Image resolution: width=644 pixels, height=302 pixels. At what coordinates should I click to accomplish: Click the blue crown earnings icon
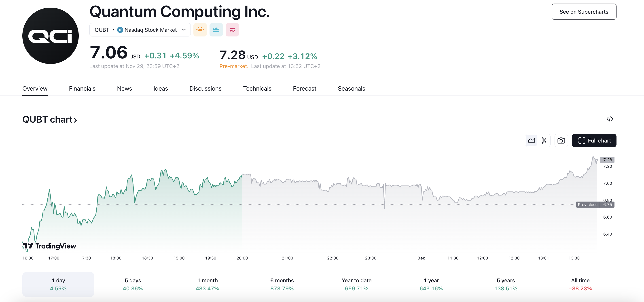pyautogui.click(x=216, y=30)
